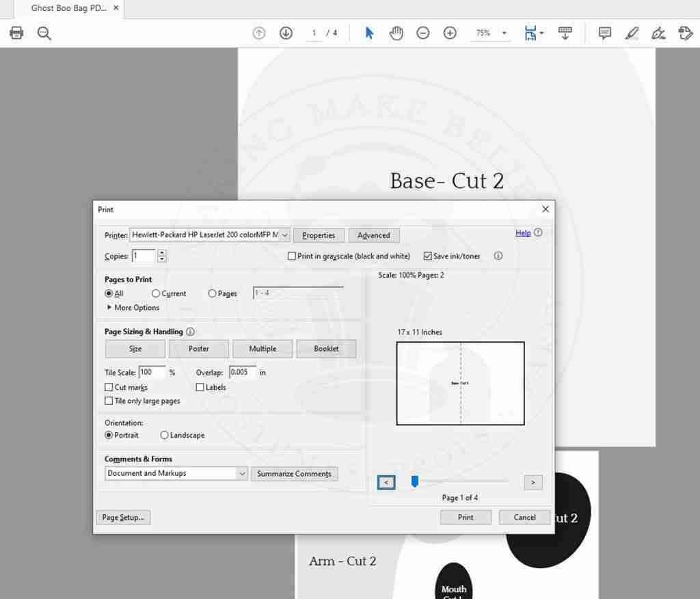Click the zoom out minus icon

pos(423,33)
